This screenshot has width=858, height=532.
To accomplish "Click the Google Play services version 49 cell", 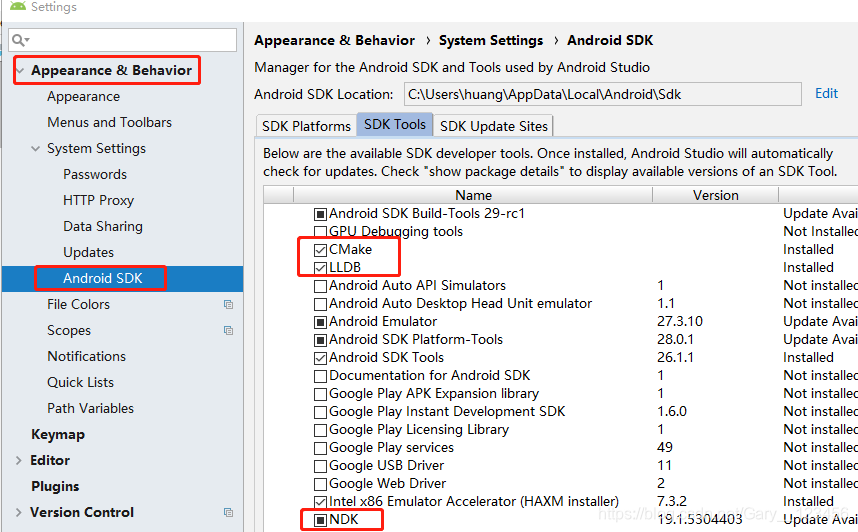I will click(665, 448).
